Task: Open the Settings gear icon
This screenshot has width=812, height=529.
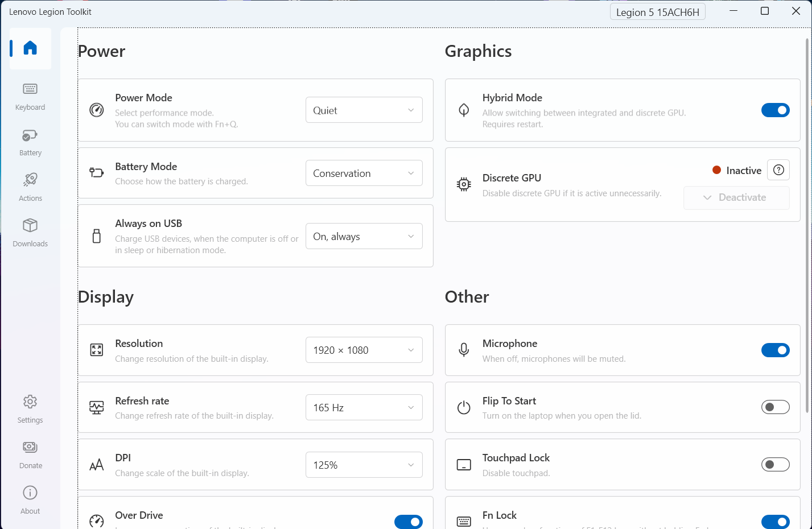Action: [30, 402]
